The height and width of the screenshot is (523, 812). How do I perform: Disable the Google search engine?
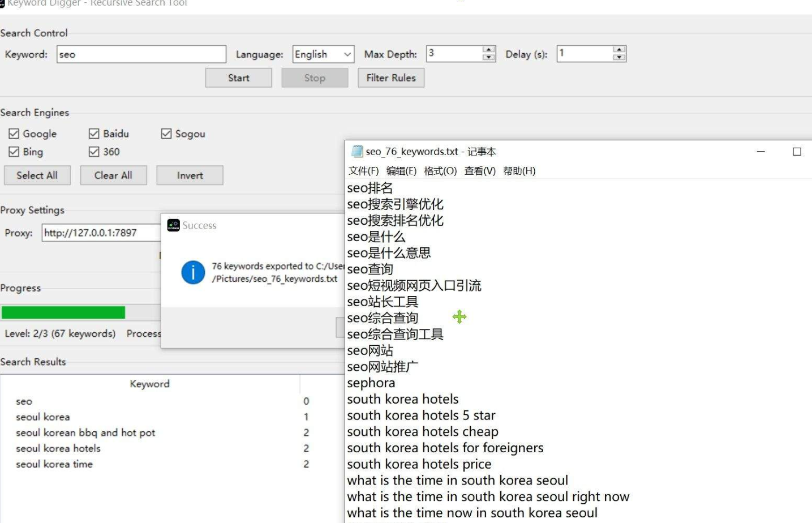(x=14, y=133)
